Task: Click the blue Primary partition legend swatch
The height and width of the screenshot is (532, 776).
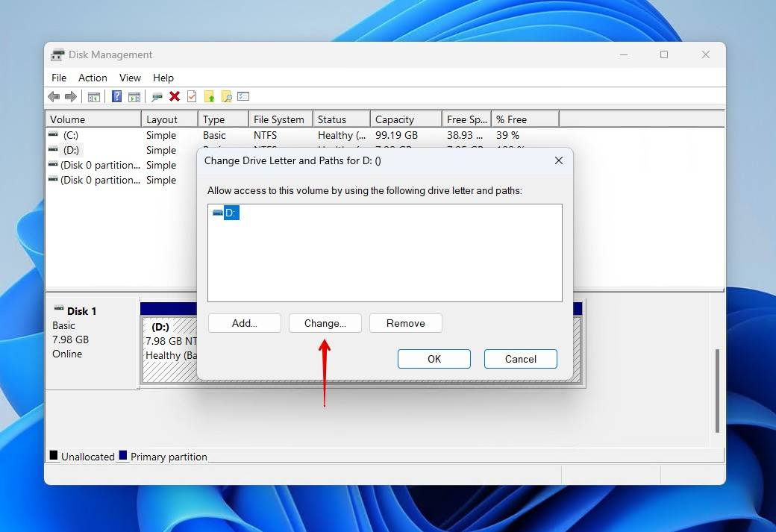Action: click(x=123, y=455)
